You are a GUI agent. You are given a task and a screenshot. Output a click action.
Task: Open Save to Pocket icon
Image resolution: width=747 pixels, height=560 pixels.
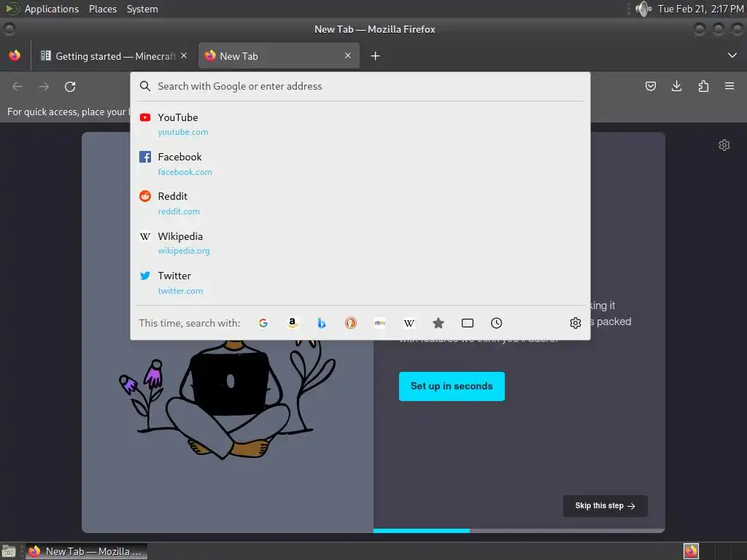pos(650,86)
